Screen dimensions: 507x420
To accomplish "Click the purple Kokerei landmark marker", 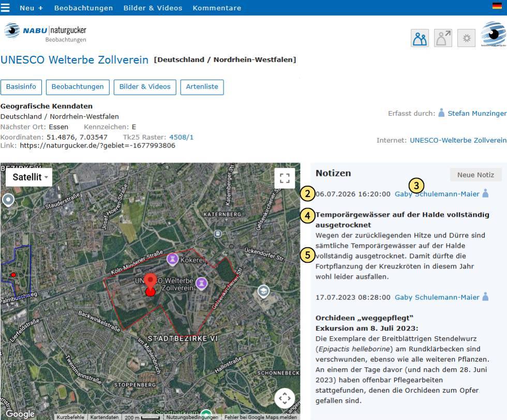I will pyautogui.click(x=172, y=259).
